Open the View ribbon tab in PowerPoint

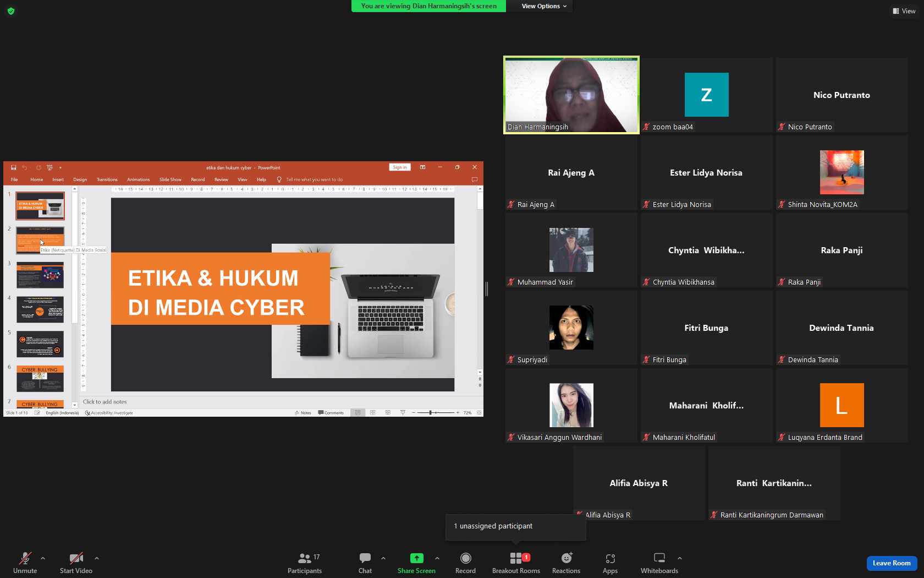tap(243, 179)
